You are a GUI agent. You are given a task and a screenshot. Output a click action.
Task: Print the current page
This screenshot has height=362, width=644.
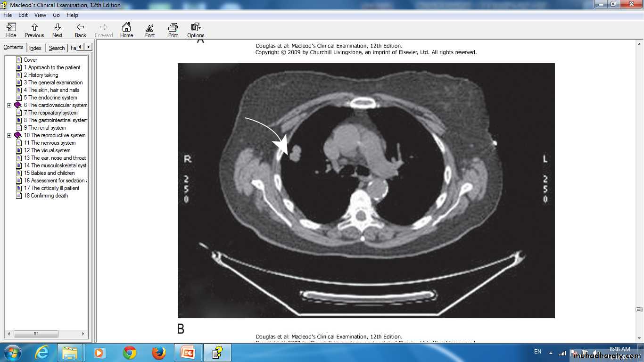coord(173,30)
